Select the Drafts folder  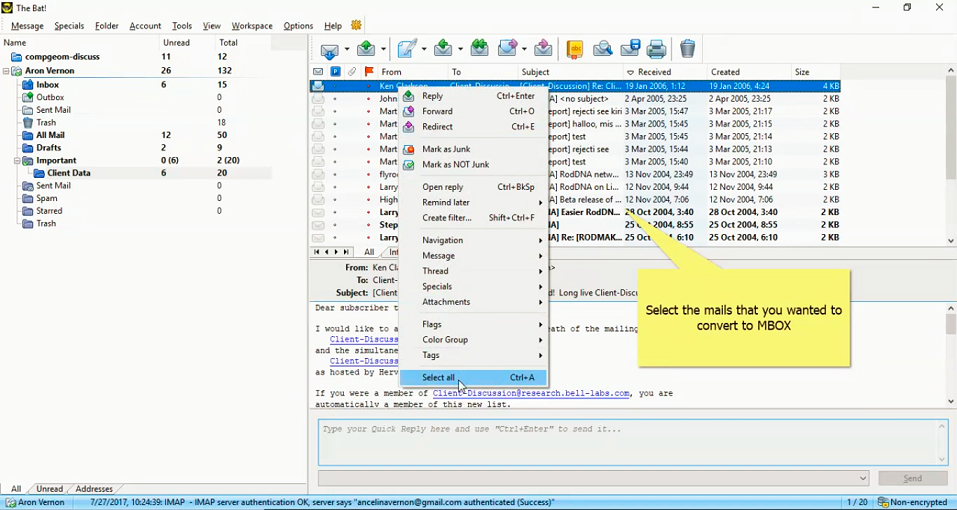point(48,148)
